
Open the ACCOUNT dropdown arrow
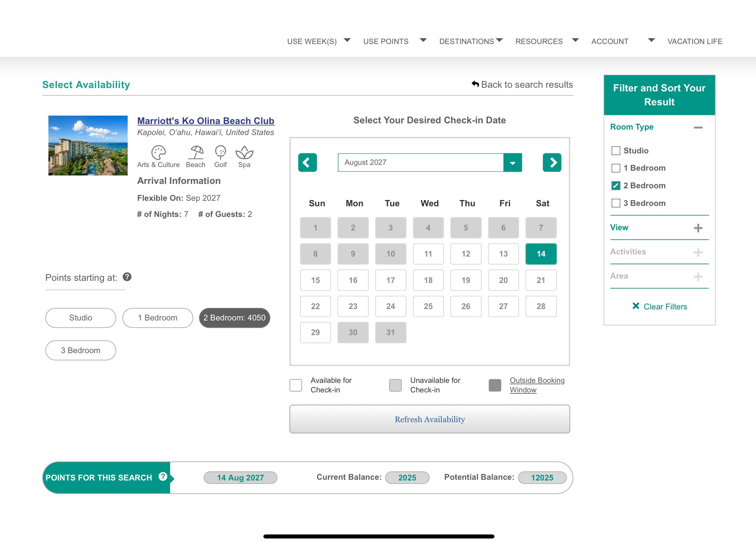coord(651,40)
